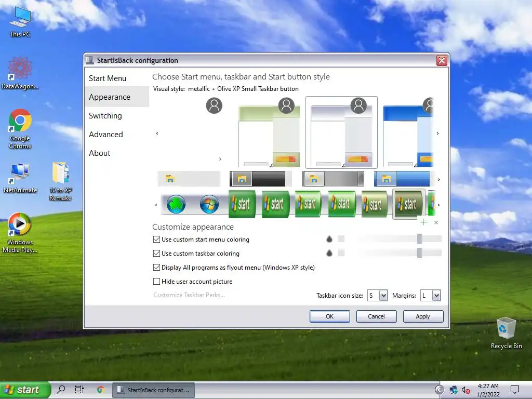Select the gray metallic taskbar style
Viewport: 532px width, 399px height.
click(333, 179)
